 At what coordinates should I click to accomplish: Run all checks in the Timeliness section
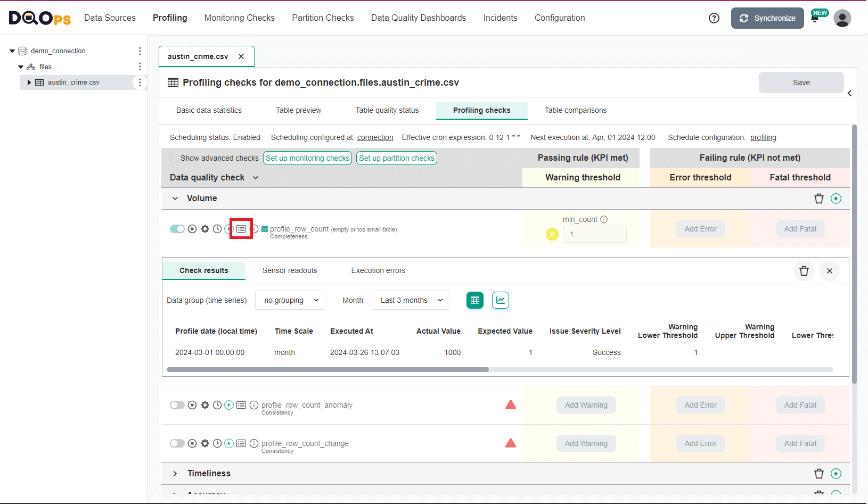point(836,473)
